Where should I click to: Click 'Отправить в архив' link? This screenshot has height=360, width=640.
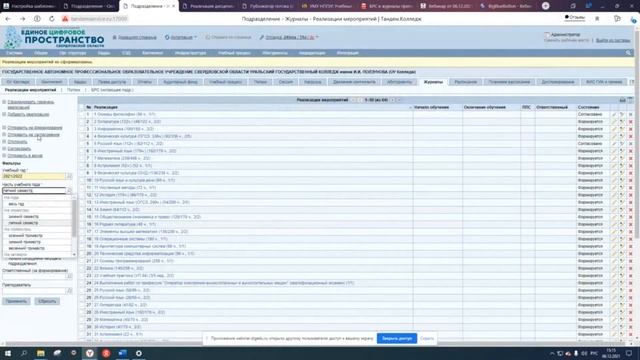pyautogui.click(x=24, y=156)
